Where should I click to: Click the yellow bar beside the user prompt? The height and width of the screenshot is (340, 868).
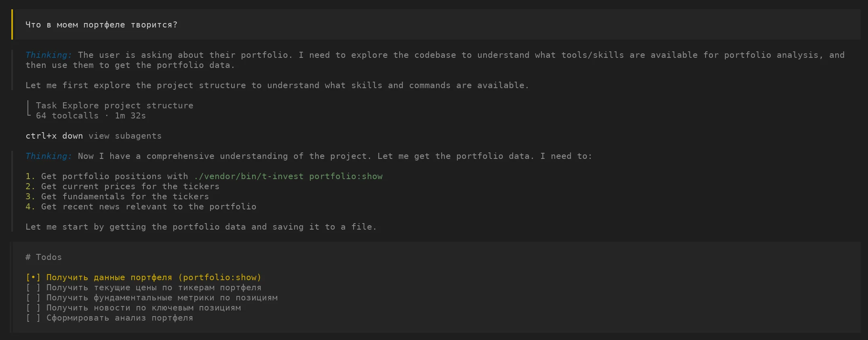(x=12, y=25)
